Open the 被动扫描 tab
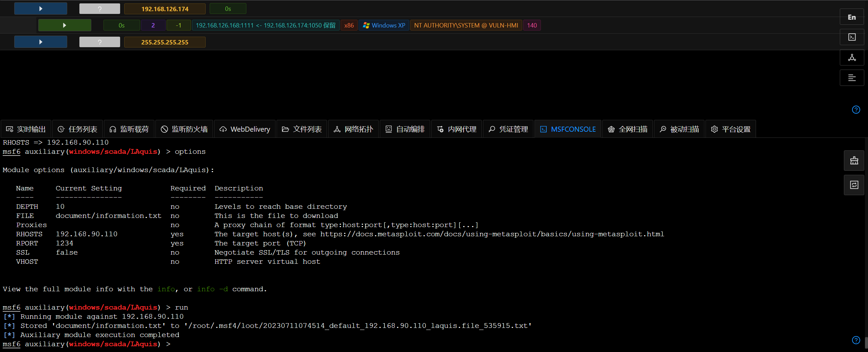Viewport: 868px width, 352px height. pos(679,129)
